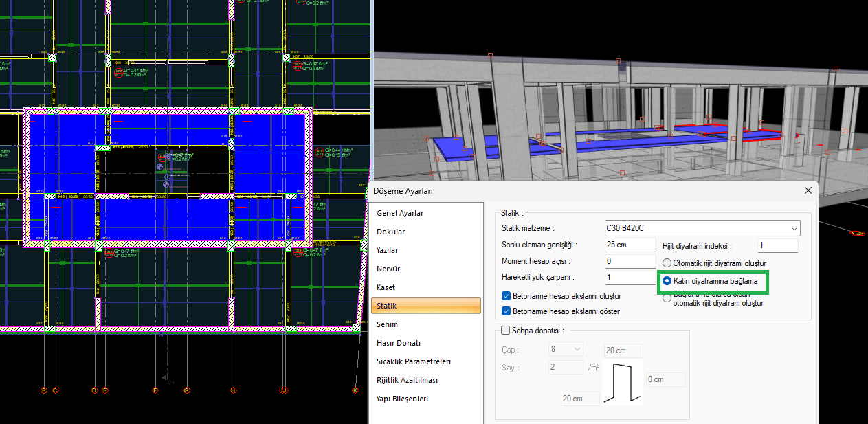Open the Statik malzeme dropdown

tap(794, 228)
